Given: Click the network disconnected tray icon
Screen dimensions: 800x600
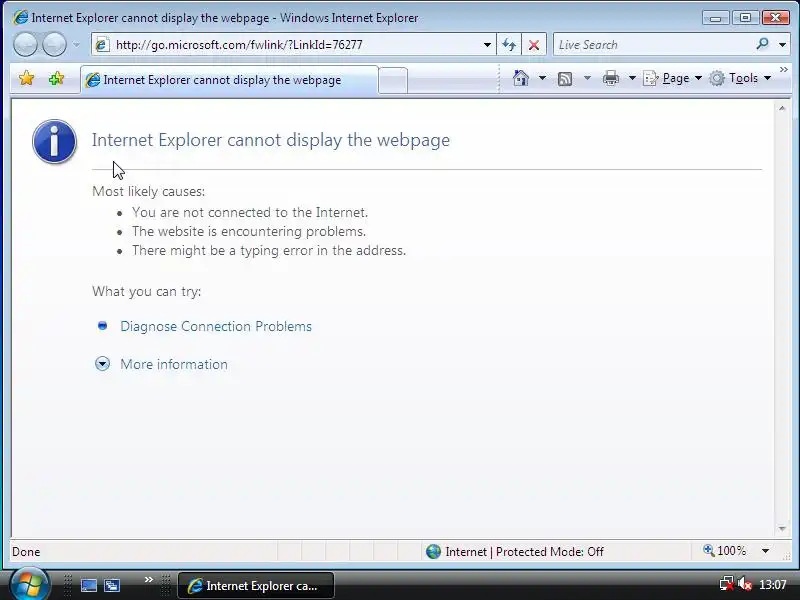Looking at the screenshot, I should click(x=726, y=584).
